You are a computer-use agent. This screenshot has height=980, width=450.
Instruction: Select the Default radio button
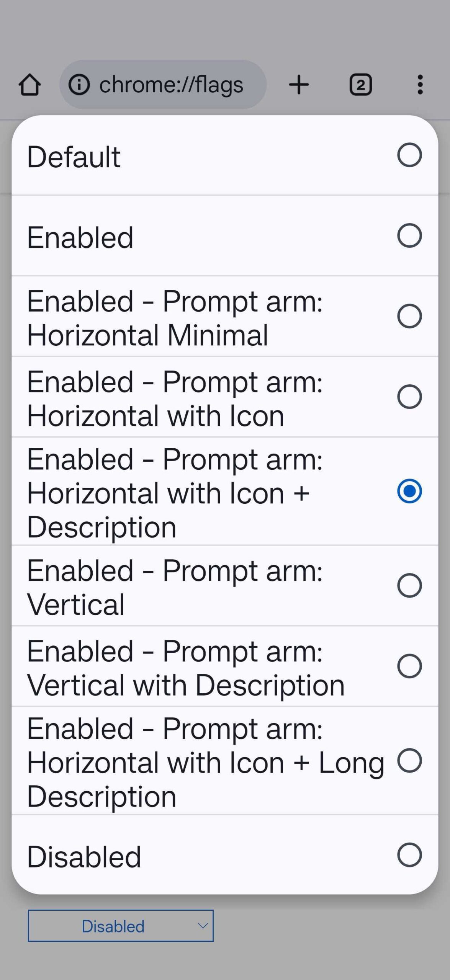tap(409, 155)
